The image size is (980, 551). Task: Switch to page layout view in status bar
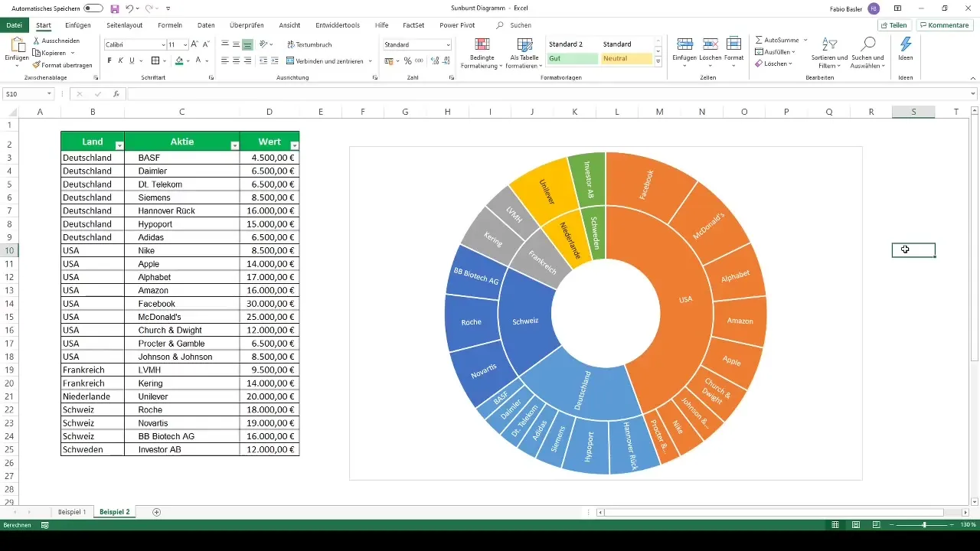point(855,525)
